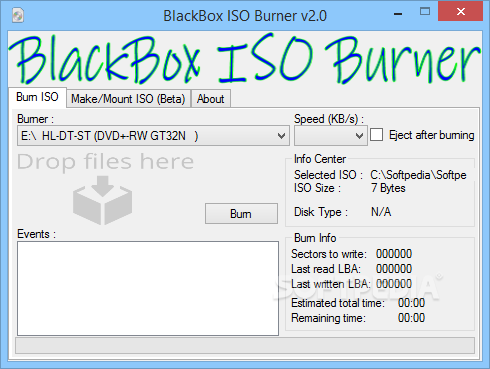
Task: Click the selected ISO path C:\Softpedia\Softpe
Action: click(x=418, y=175)
